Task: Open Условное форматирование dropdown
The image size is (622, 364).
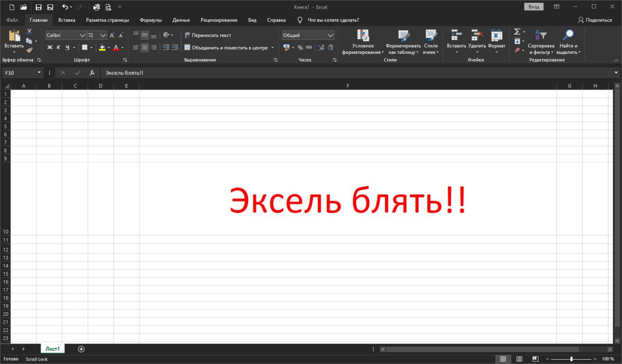Action: pyautogui.click(x=363, y=42)
